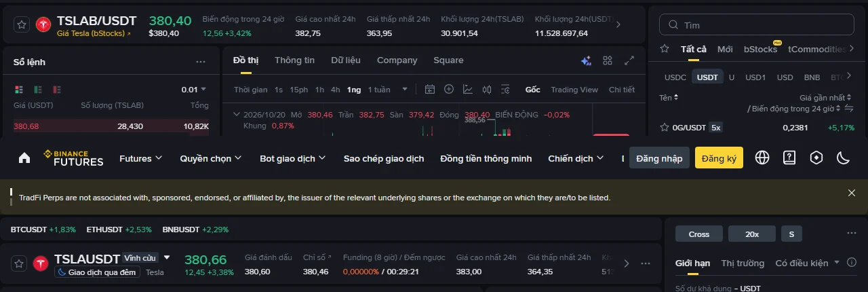Open the favorites star filter in market list
The image size is (868, 292).
[665, 49]
